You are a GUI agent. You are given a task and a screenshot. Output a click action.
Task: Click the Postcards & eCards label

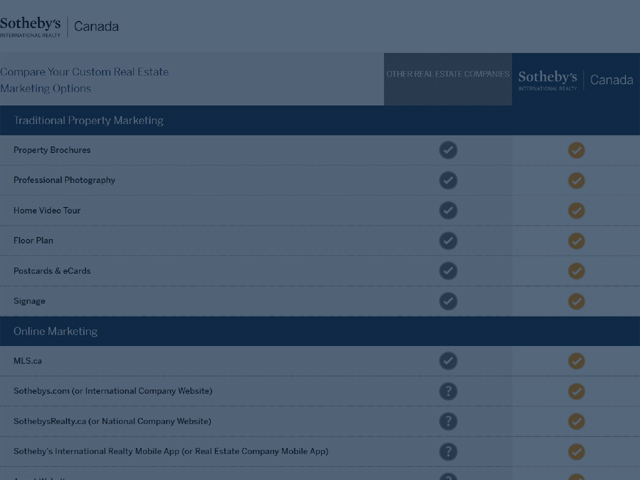pos(52,271)
